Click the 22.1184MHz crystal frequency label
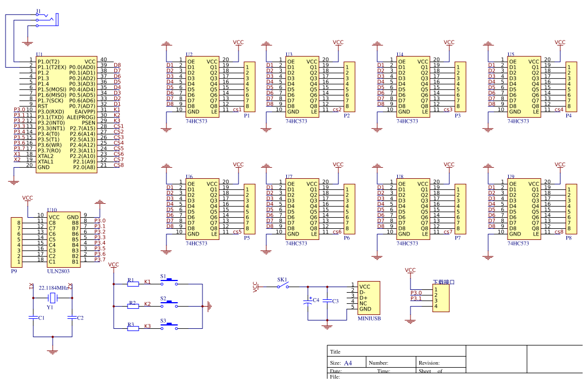Viewport: 588px width, 386px height. [54, 288]
